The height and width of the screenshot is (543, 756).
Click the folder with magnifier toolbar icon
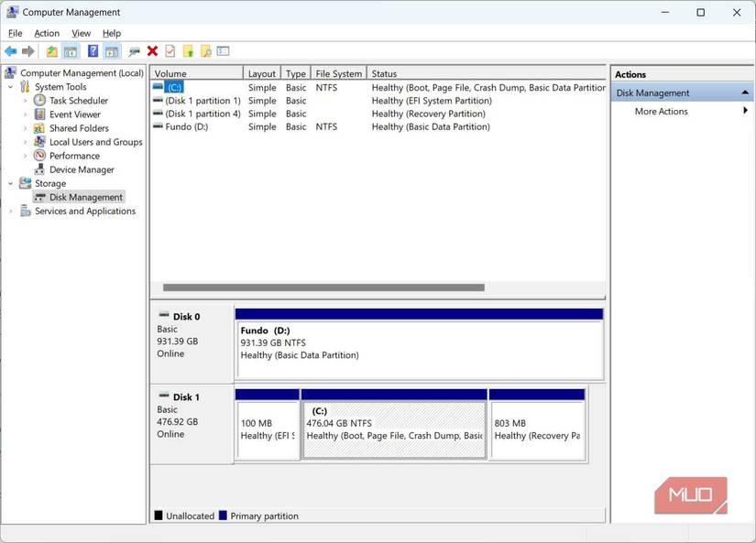[x=205, y=51]
